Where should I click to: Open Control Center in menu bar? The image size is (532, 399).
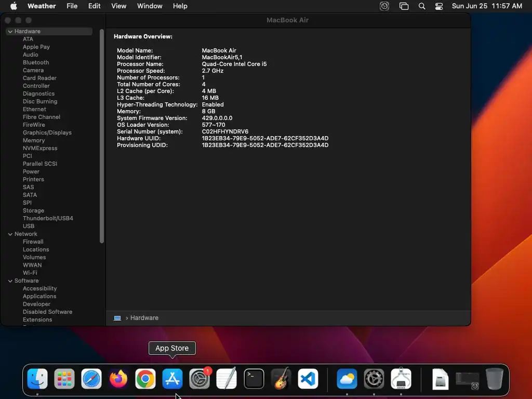[439, 6]
